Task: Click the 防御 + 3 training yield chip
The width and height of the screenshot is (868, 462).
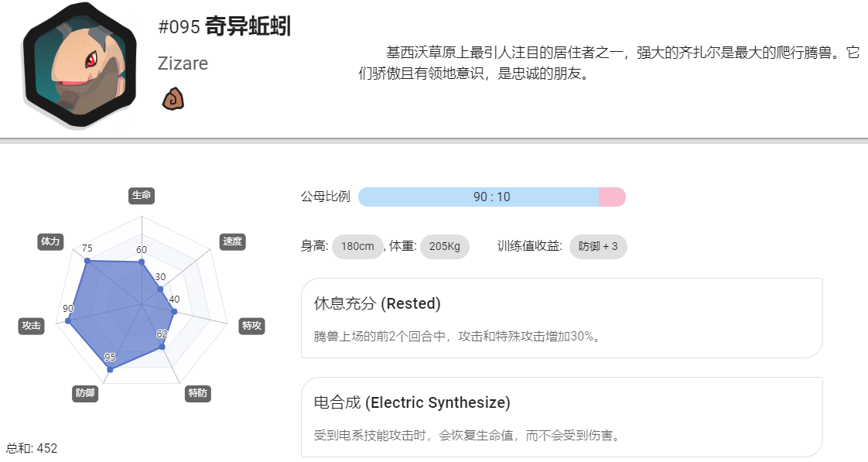Action: 598,247
